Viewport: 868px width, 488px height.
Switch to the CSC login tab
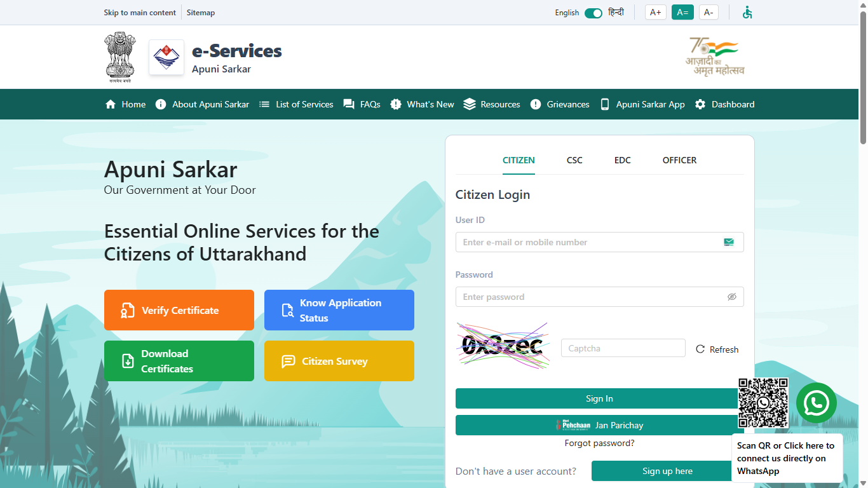pyautogui.click(x=574, y=160)
